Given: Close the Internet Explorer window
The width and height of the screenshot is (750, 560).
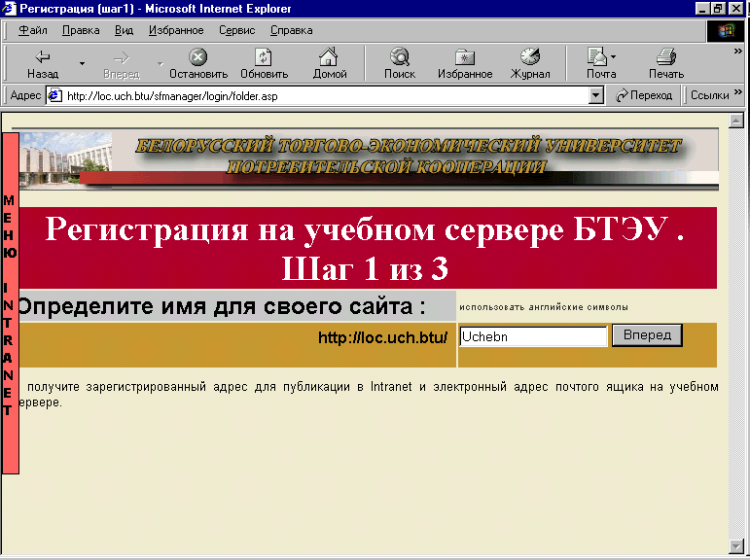Looking at the screenshot, I should click(x=735, y=8).
